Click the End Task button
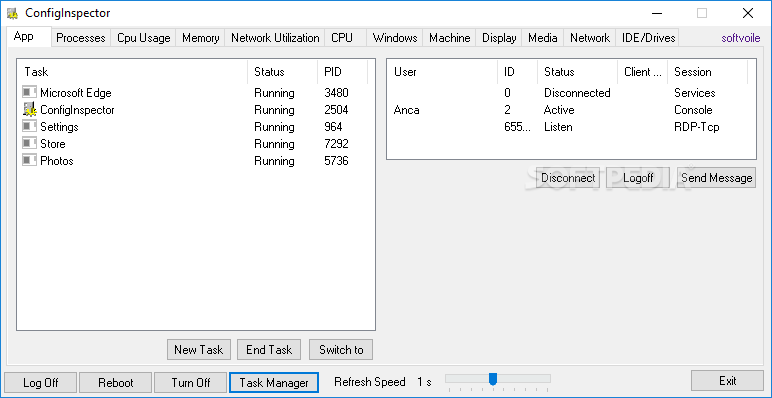 [269, 350]
